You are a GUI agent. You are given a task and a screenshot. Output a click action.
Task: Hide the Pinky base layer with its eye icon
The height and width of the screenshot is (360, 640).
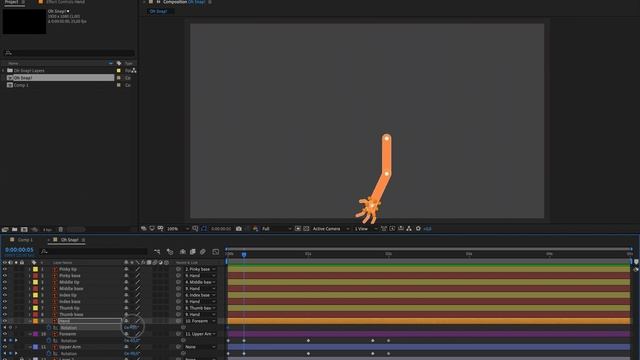[5, 276]
